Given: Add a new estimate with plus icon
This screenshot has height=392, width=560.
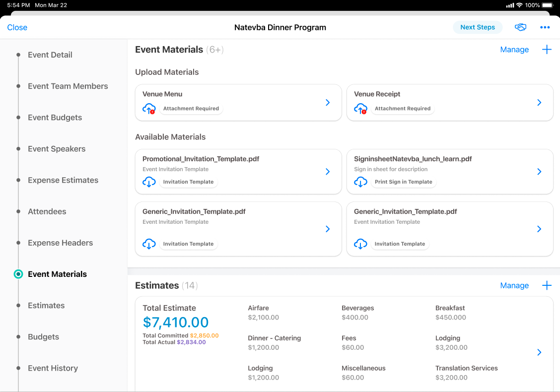Looking at the screenshot, I should click(x=547, y=285).
